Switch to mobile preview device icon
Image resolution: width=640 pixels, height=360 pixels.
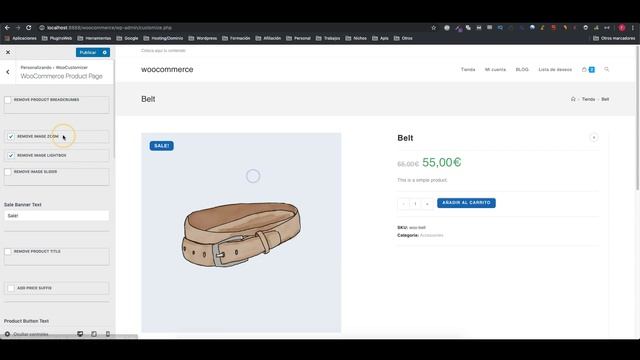pyautogui.click(x=108, y=334)
